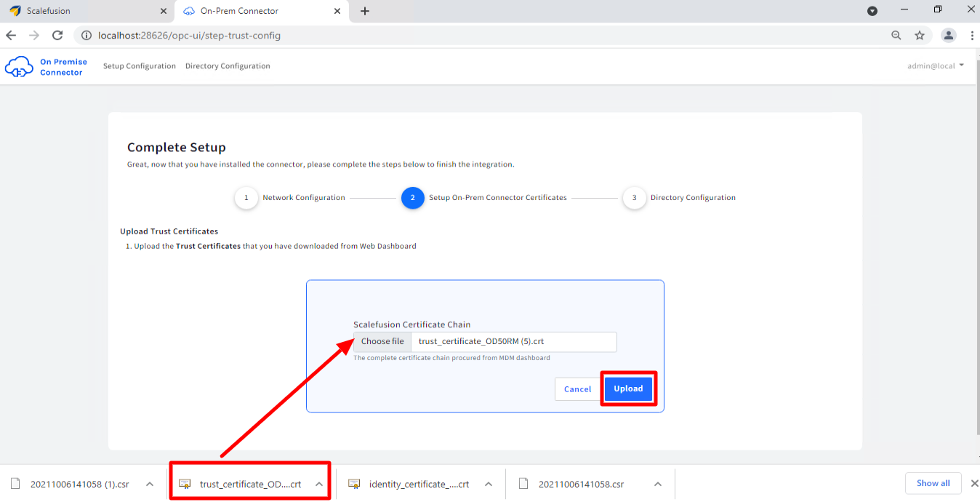Click the browser forward arrow
The image size is (980, 502).
34,35
